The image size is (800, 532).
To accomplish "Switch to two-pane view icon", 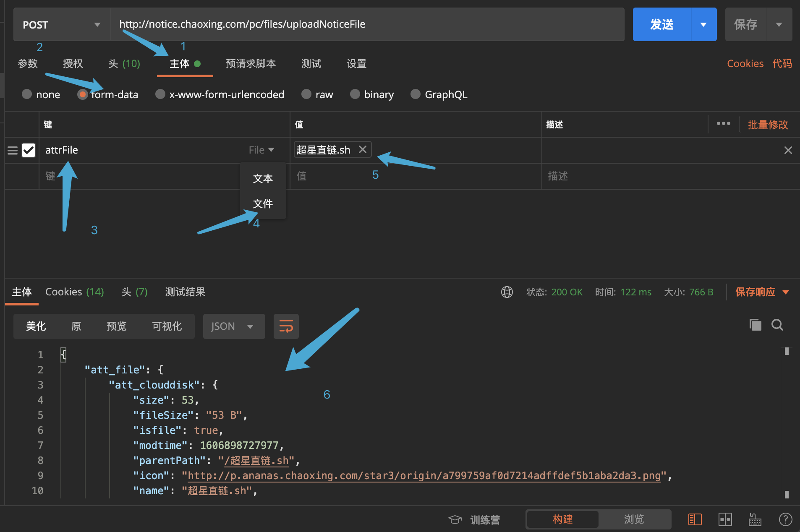I will pos(725,519).
